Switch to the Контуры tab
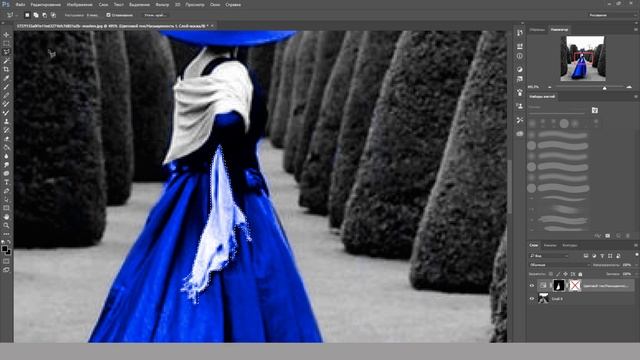 point(570,245)
